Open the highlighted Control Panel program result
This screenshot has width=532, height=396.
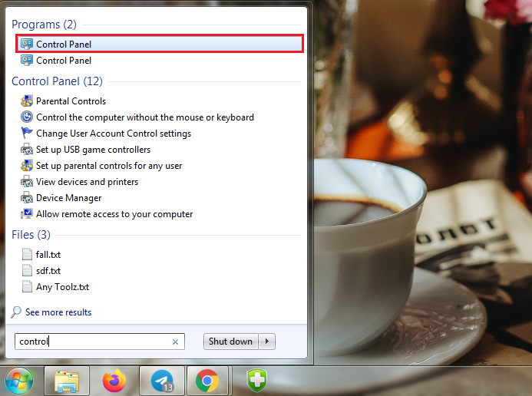coord(64,44)
